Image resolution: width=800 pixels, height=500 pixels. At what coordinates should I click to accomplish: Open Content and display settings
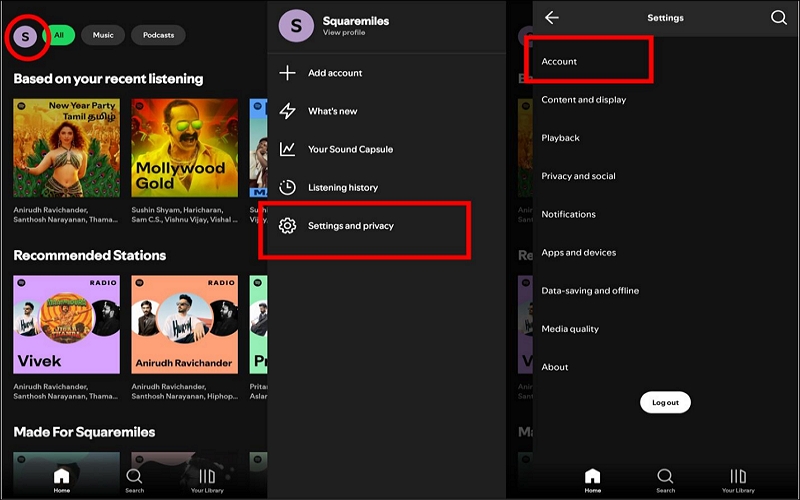(x=665, y=100)
